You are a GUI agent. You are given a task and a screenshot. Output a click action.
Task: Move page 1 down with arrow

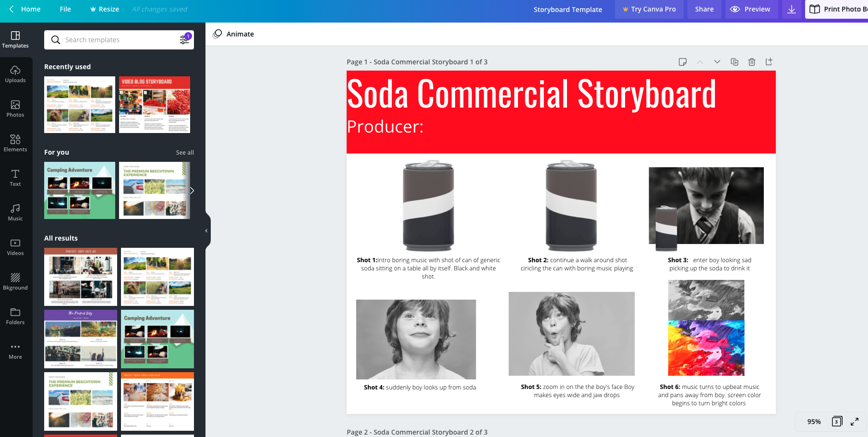point(717,62)
